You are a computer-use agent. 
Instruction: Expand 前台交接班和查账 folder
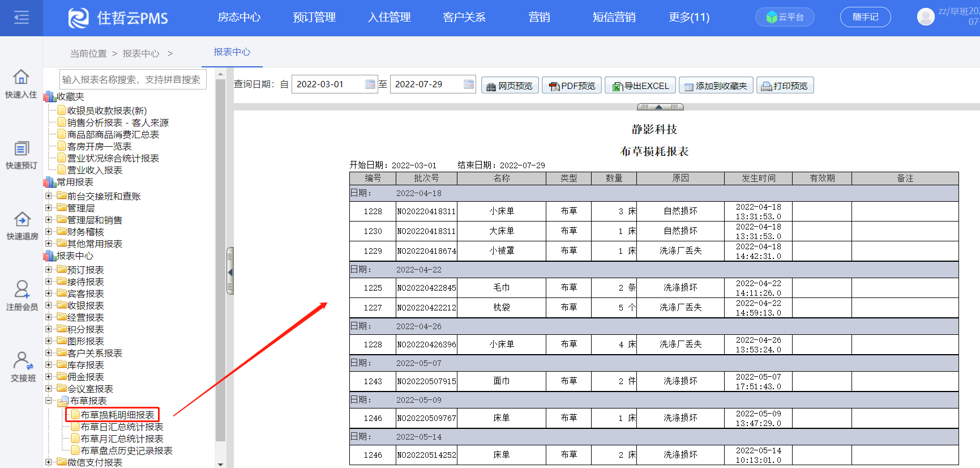click(49, 196)
